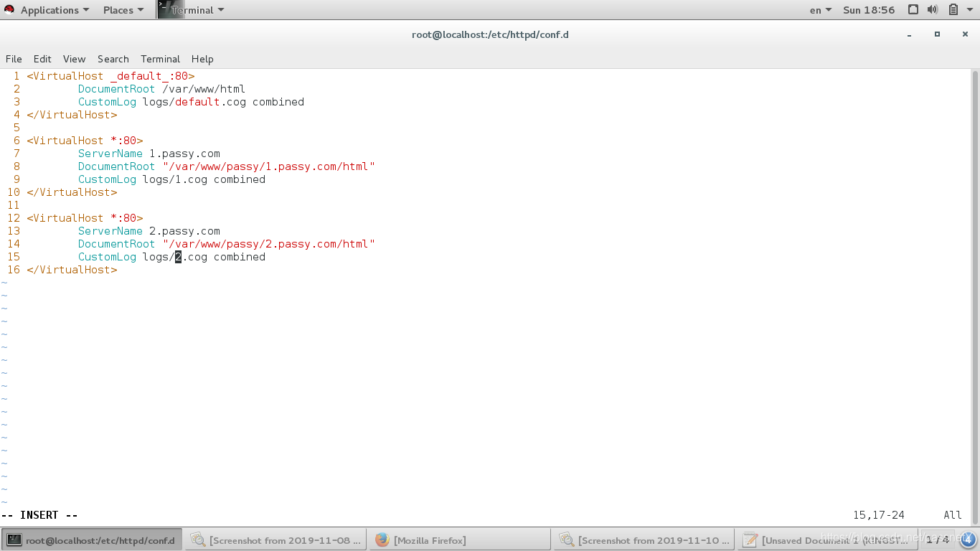Click '_default_:80' on line 1

[x=149, y=76]
